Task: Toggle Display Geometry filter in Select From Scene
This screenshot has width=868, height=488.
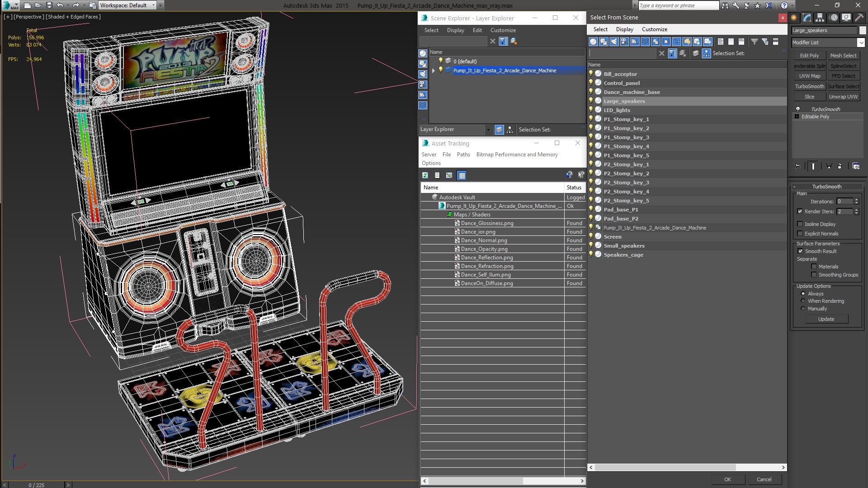Action: coord(593,42)
